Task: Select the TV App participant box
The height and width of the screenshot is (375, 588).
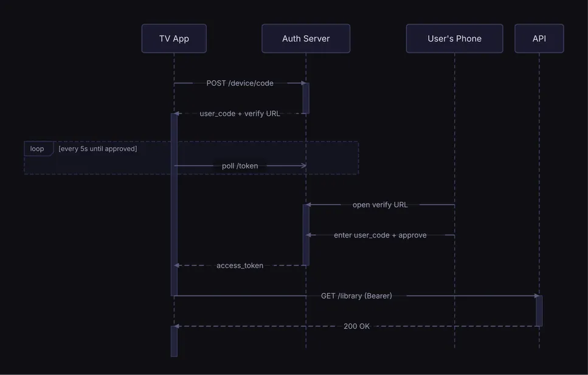Action: [x=174, y=39]
